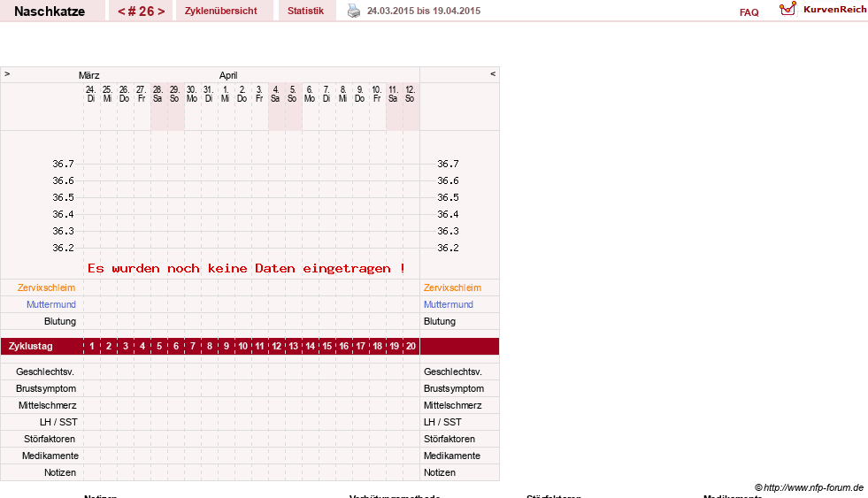868x498 pixels.
Task: Go to next cycle with right arrow after #26
Action: click(x=161, y=11)
